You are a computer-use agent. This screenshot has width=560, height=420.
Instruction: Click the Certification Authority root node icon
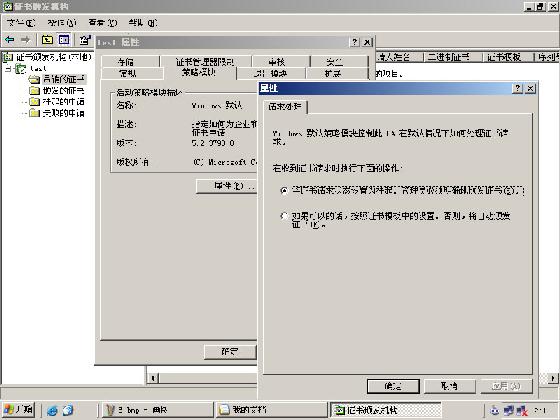tap(8, 57)
